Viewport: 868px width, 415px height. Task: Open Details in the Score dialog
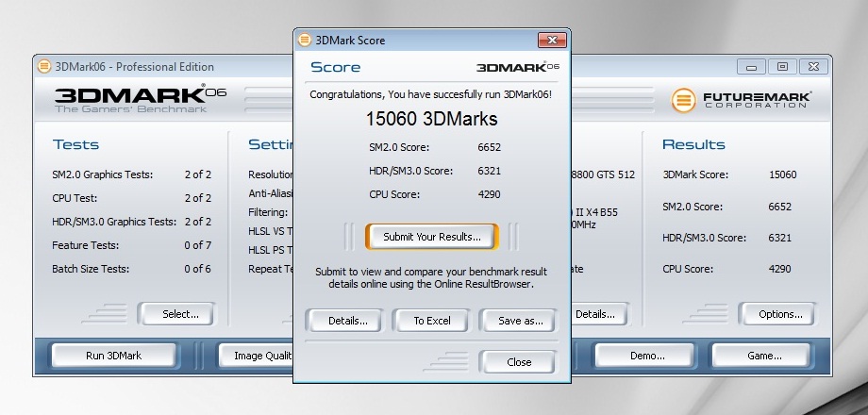tap(347, 321)
